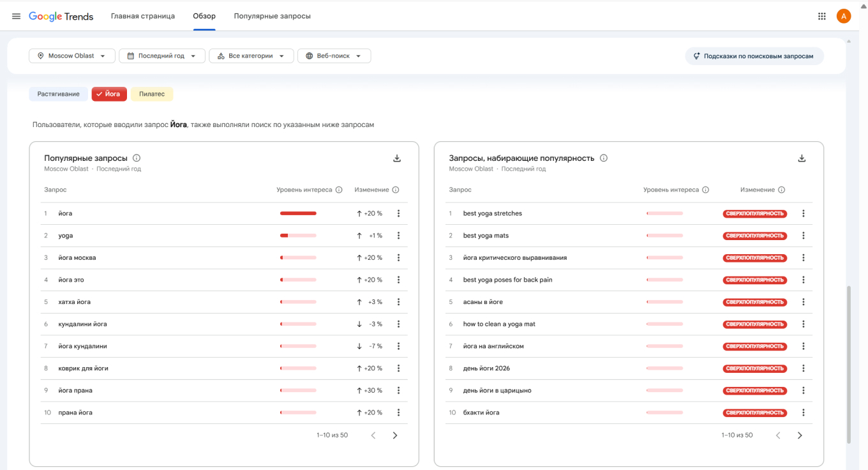Open more options for асаны в йоге

point(804,302)
